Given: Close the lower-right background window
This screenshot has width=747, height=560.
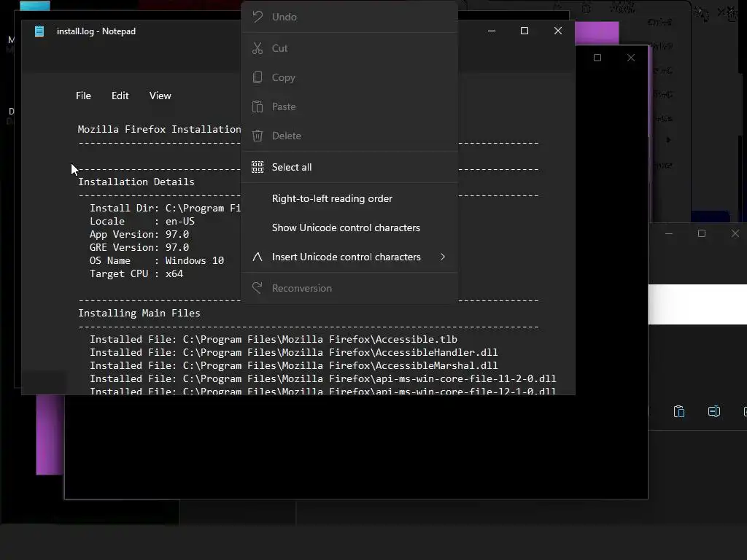Looking at the screenshot, I should [x=735, y=233].
